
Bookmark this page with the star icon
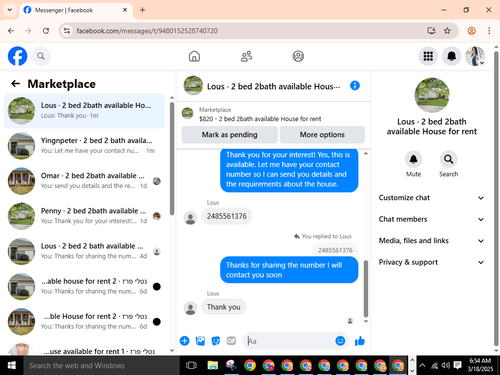point(447,31)
